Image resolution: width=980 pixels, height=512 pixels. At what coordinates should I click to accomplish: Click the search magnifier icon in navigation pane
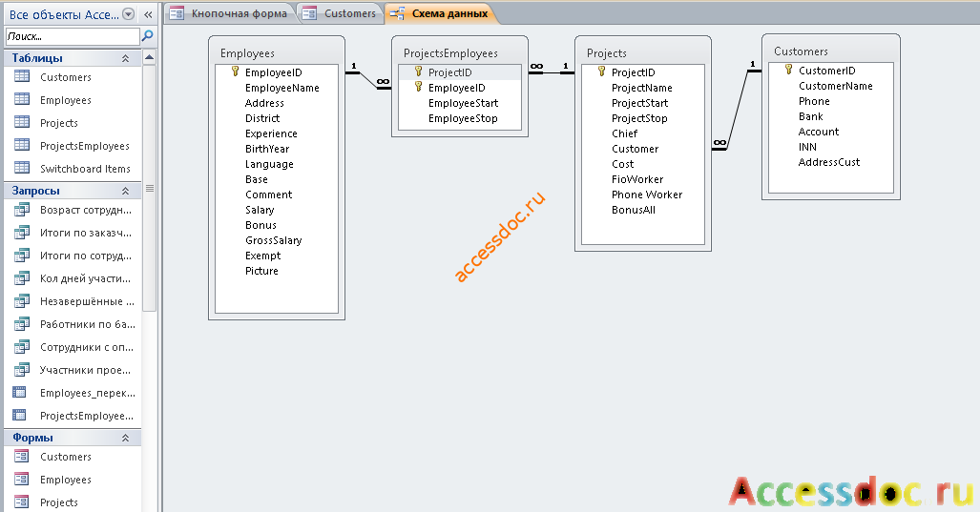(148, 36)
